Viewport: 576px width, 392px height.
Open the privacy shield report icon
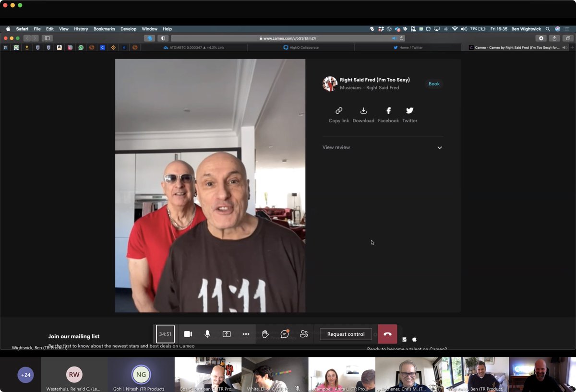pos(163,38)
